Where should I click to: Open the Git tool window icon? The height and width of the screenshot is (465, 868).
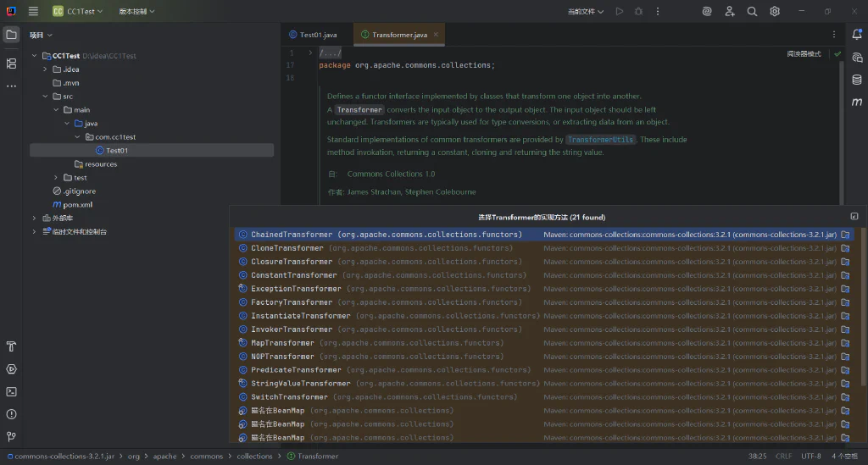11,437
